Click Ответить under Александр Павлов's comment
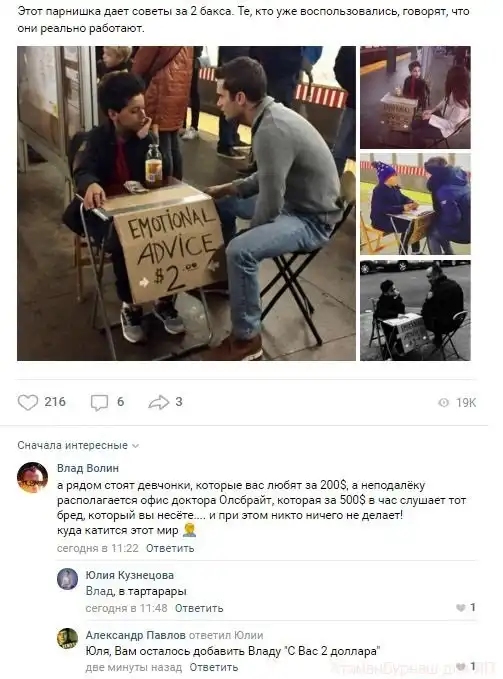 click(213, 667)
